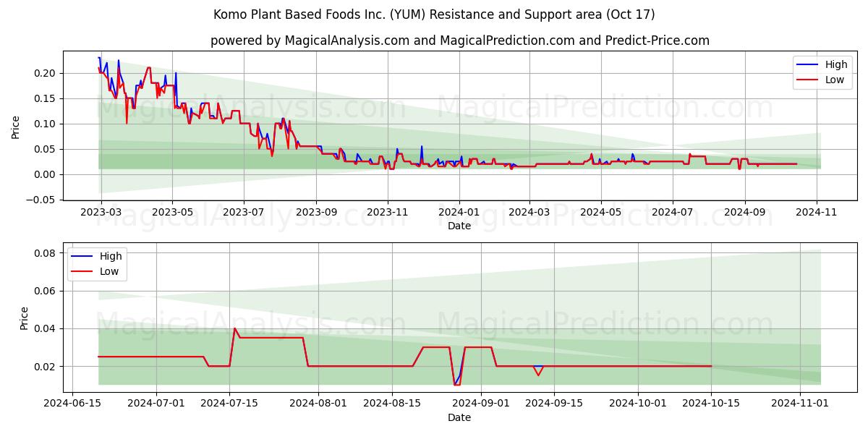Click the 2023-11 date tick label
This screenshot has width=868, height=434.
pos(388,213)
